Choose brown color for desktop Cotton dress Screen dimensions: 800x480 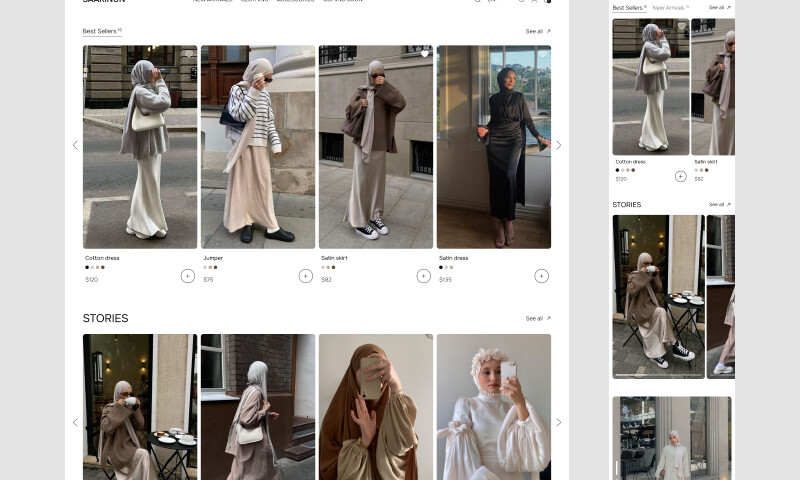103,267
